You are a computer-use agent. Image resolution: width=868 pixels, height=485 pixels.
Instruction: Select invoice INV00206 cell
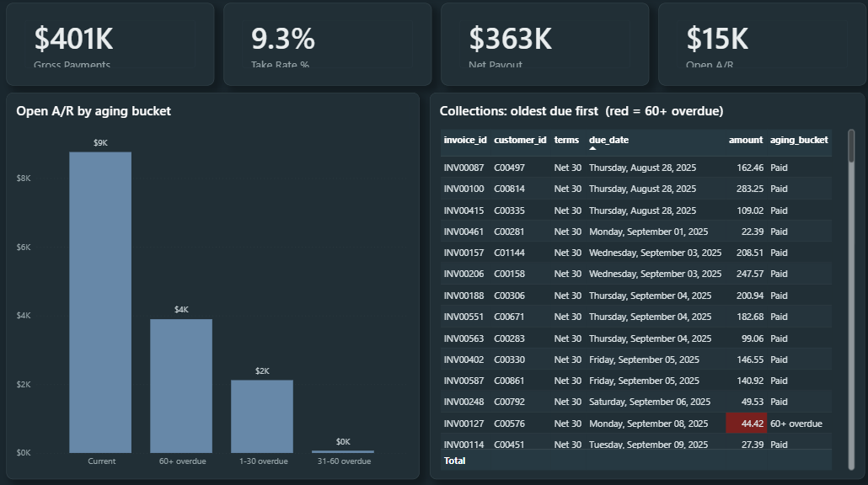463,274
